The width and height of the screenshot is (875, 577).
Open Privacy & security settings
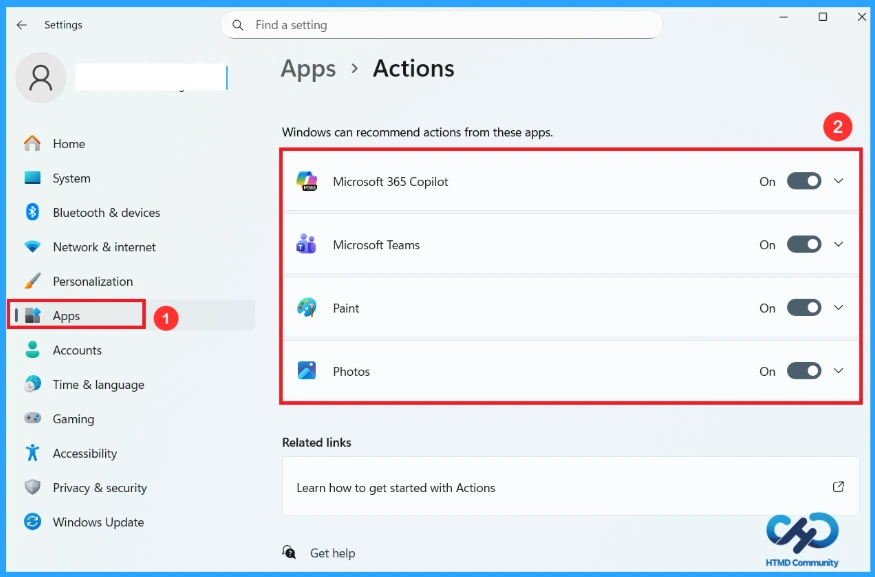132,488
